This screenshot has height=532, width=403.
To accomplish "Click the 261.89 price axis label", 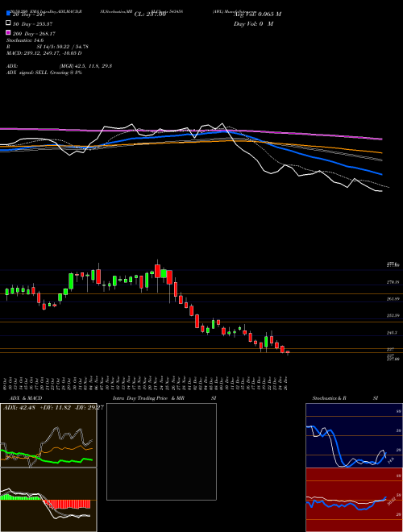I will coord(393,299).
